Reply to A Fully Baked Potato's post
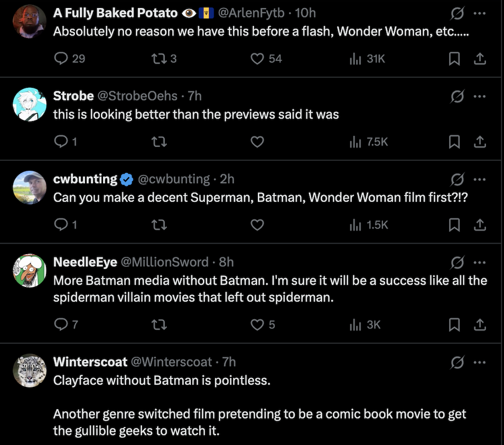 (62, 59)
